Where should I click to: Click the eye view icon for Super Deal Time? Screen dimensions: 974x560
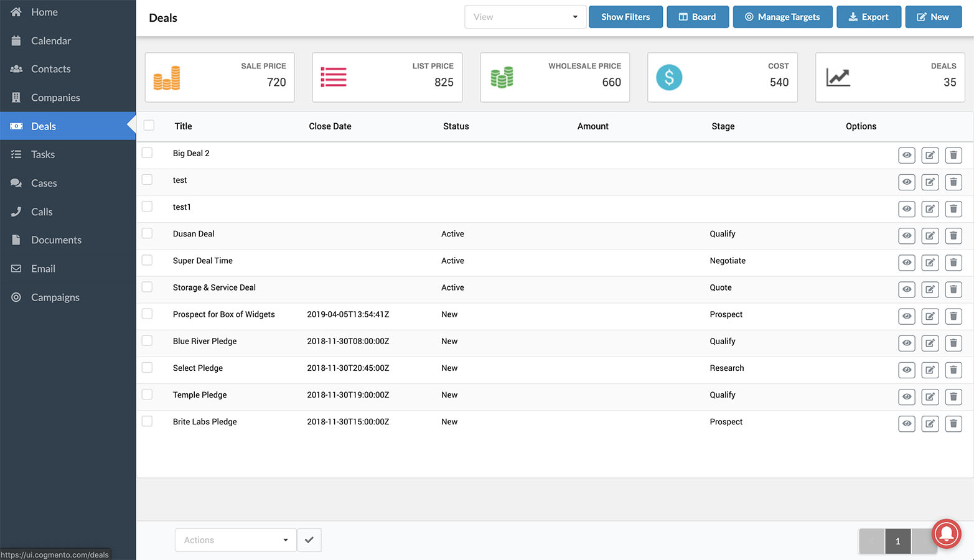[x=907, y=263]
